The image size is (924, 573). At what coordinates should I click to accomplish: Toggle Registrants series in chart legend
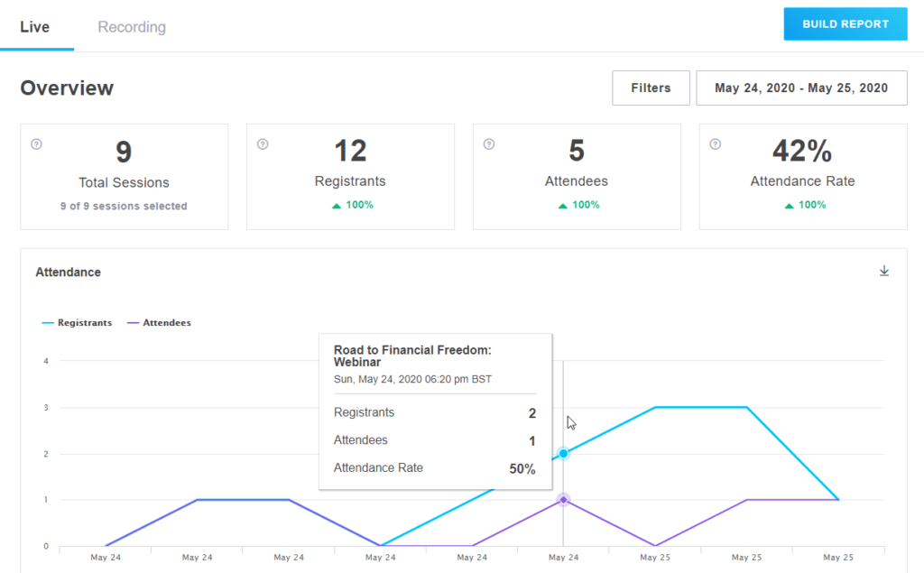point(78,322)
